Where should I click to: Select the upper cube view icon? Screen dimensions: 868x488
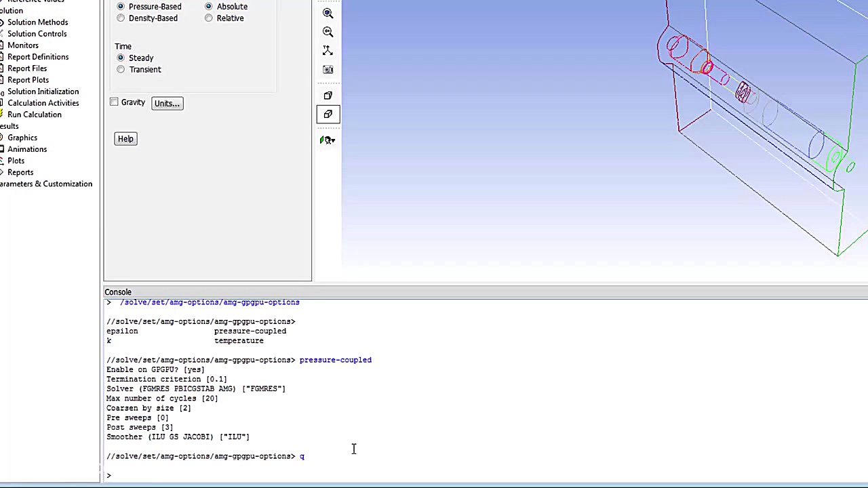328,96
